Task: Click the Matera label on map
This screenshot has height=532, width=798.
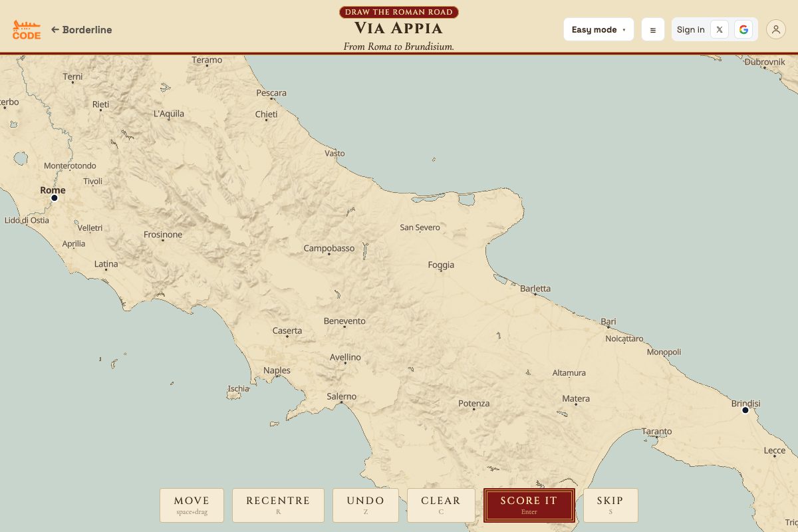Action: pos(576,399)
